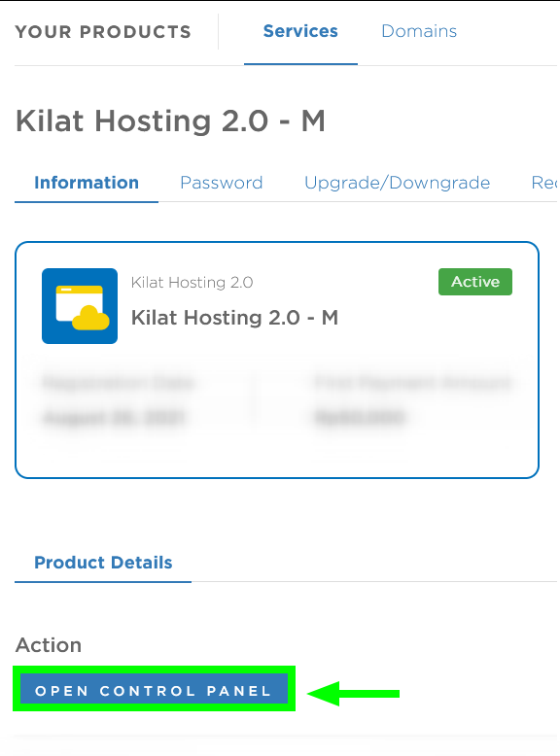The height and width of the screenshot is (756, 560).
Task: Select the Information tab
Action: coord(87,183)
